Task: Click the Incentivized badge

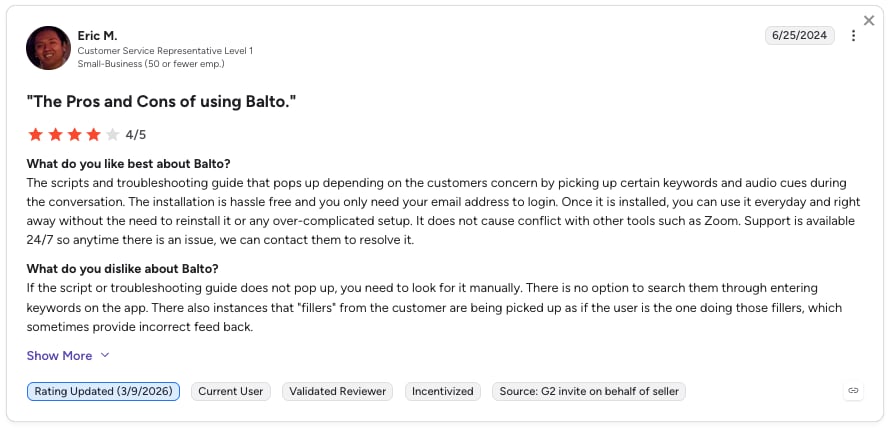Action: coord(443,391)
